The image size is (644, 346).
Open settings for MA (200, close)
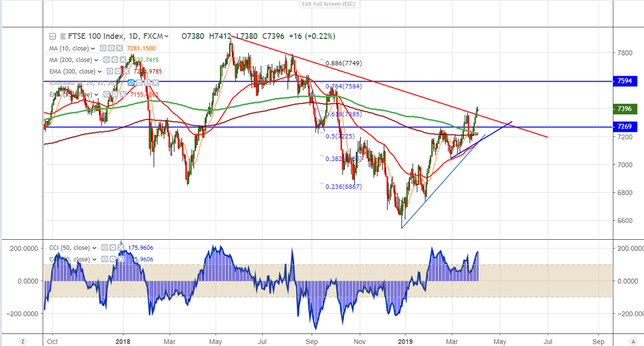pos(115,60)
